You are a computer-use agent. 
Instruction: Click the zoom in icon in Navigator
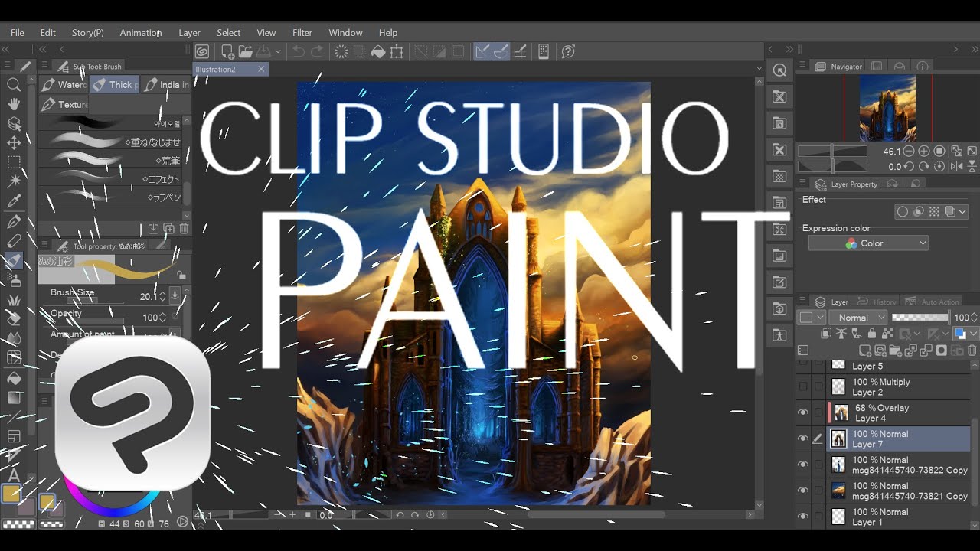924,152
